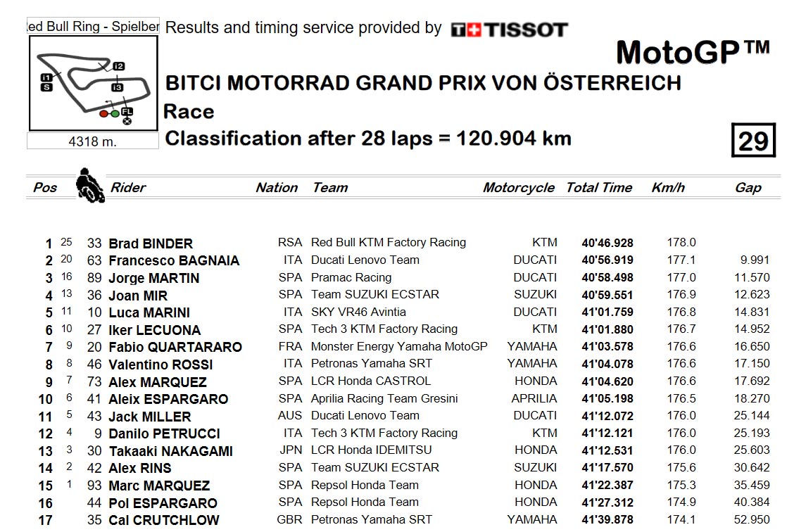794x532 pixels.
Task: Click the Pos column header
Action: (x=45, y=188)
